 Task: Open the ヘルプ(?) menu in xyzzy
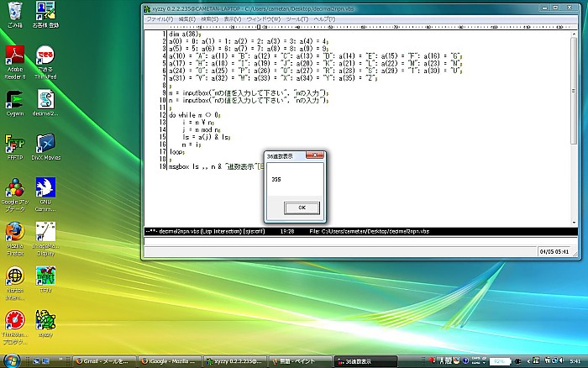[x=324, y=18]
